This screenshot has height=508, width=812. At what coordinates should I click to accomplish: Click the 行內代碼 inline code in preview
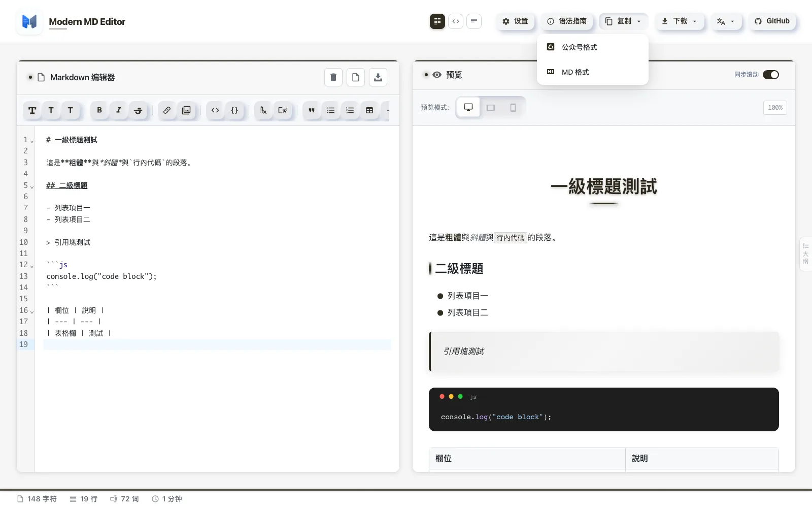click(511, 237)
